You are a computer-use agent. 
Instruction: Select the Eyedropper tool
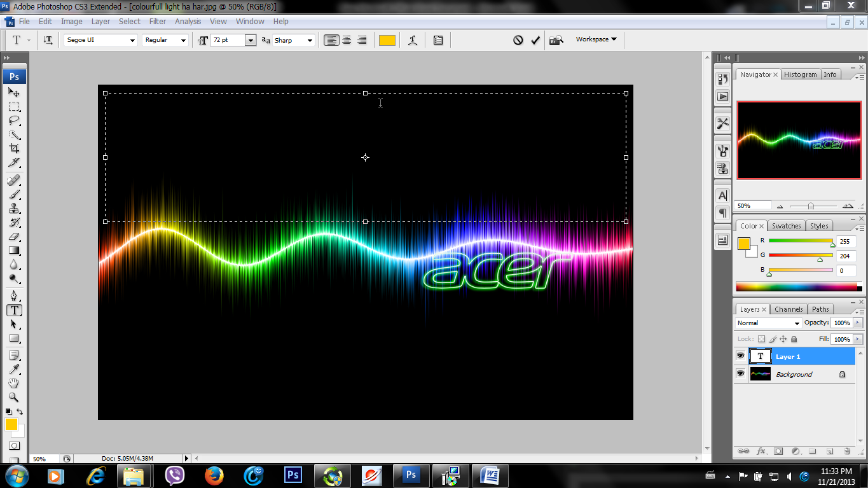click(14, 370)
